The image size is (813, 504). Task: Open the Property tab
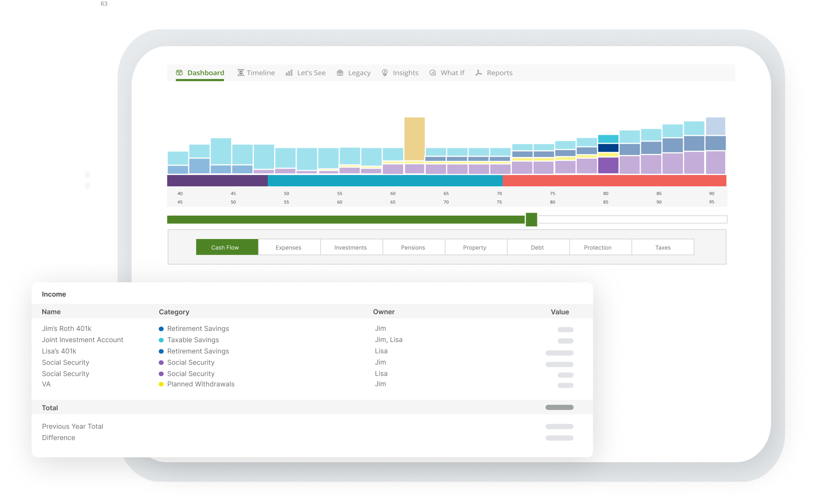tap(475, 247)
